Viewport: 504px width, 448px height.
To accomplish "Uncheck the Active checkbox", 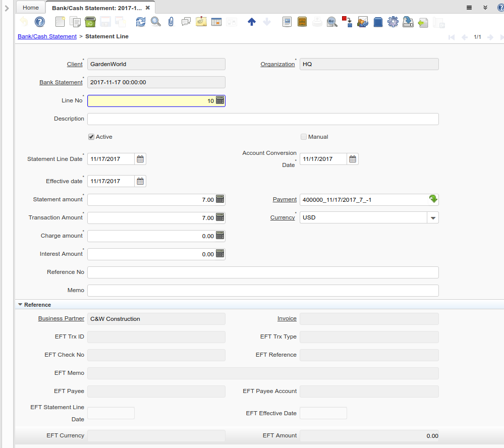I will (x=91, y=137).
